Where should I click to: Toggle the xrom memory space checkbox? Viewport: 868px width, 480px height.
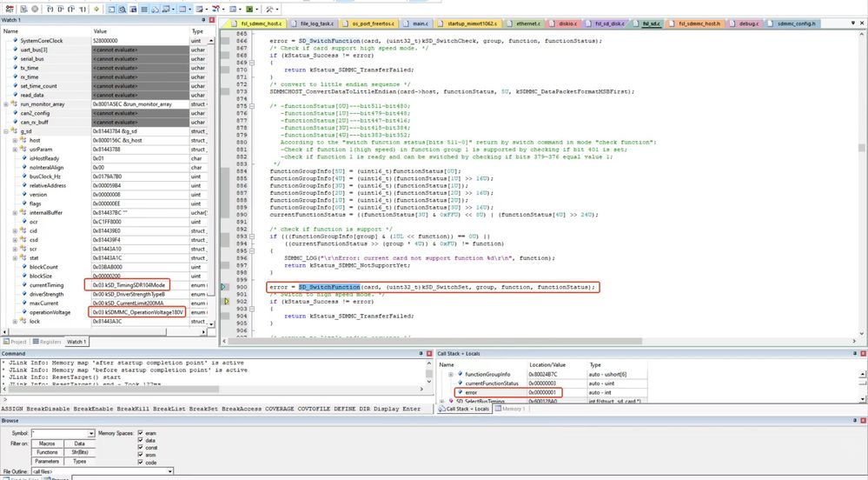coord(141,455)
